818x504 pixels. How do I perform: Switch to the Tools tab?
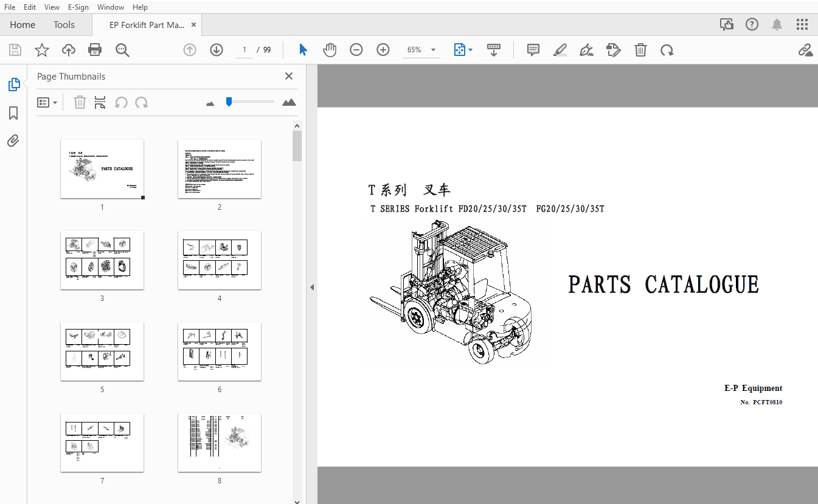click(x=64, y=24)
